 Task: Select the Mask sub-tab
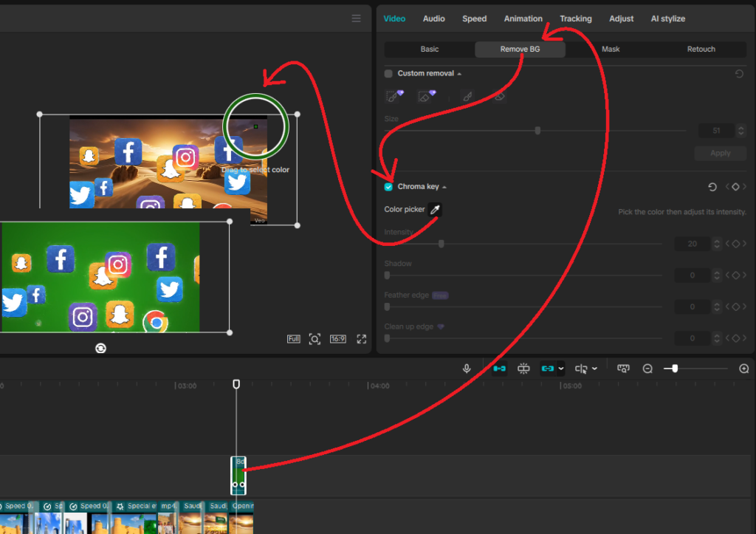point(610,49)
